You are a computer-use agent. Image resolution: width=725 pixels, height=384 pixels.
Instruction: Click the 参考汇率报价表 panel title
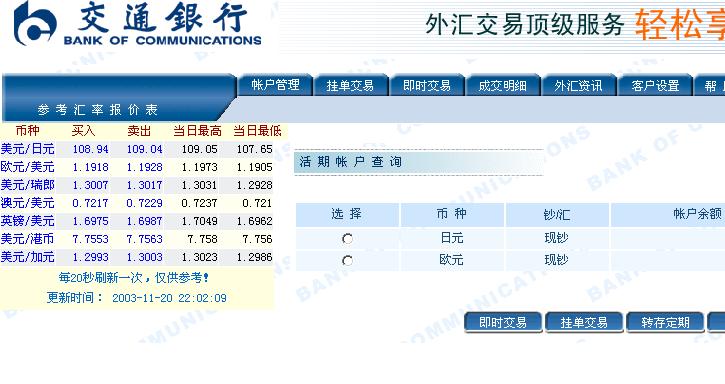tap(98, 110)
